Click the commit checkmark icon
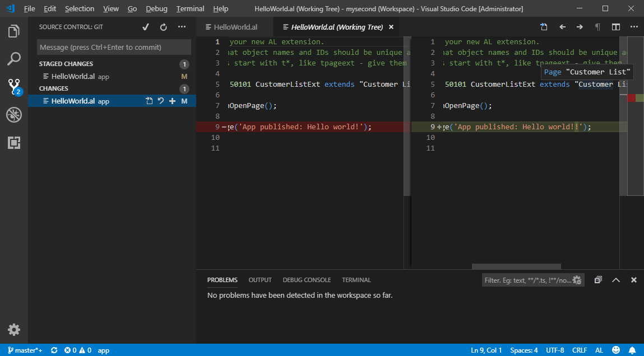 click(x=146, y=27)
